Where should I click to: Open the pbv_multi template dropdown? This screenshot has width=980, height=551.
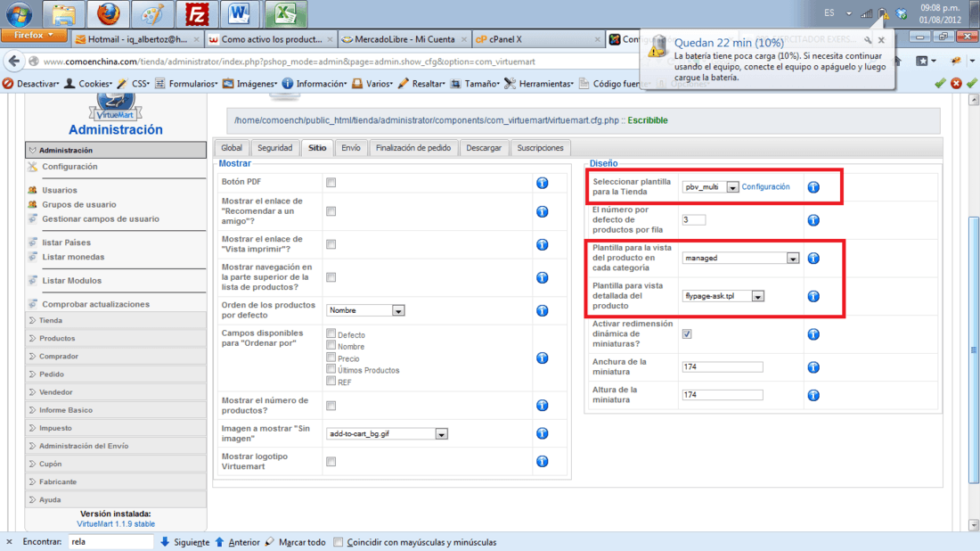click(x=710, y=187)
